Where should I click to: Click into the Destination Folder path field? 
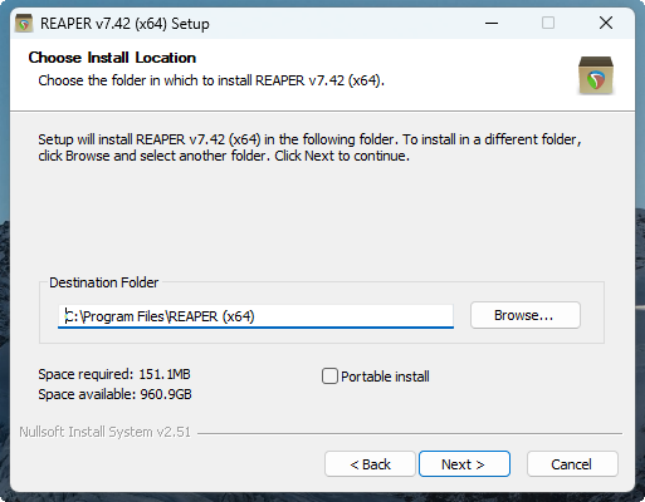pos(255,316)
